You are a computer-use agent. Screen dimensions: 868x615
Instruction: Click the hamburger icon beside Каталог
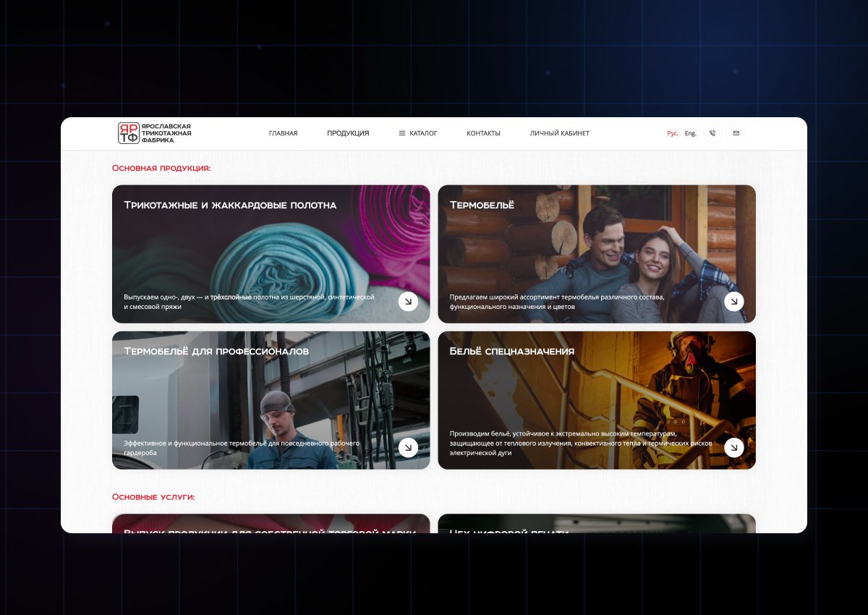pos(402,133)
